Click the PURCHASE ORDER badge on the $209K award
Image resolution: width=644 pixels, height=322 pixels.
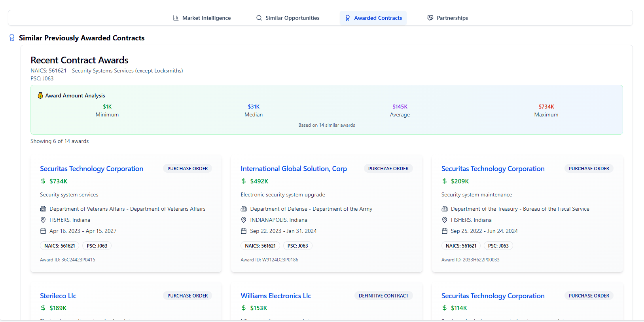tap(589, 169)
